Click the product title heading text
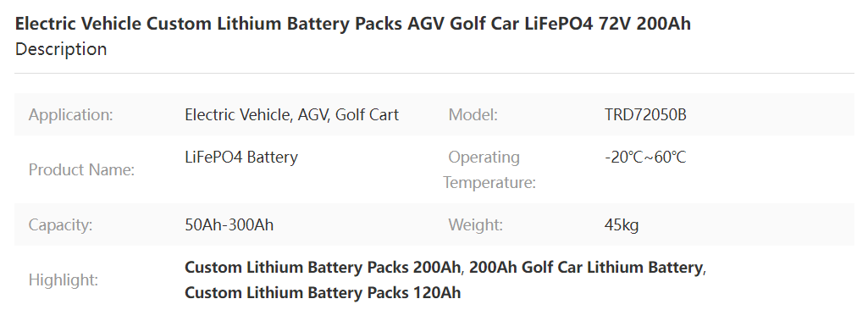Viewport: 868px width, 321px height. point(352,23)
